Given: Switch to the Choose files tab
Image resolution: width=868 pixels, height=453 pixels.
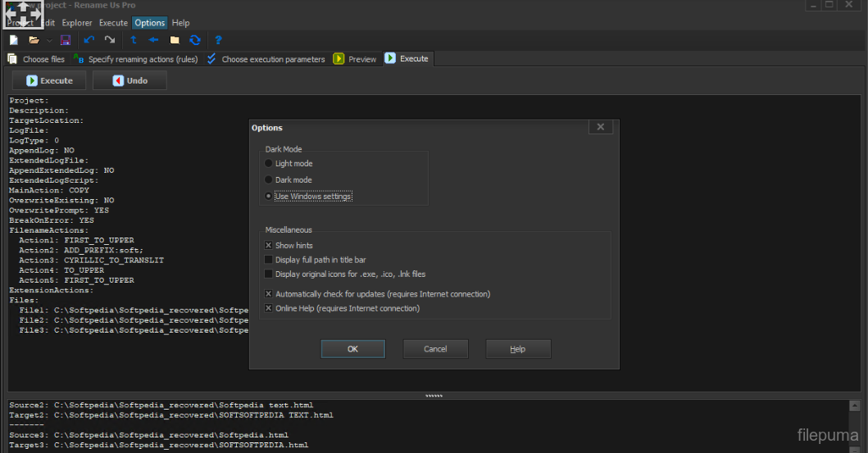Looking at the screenshot, I should tap(36, 59).
